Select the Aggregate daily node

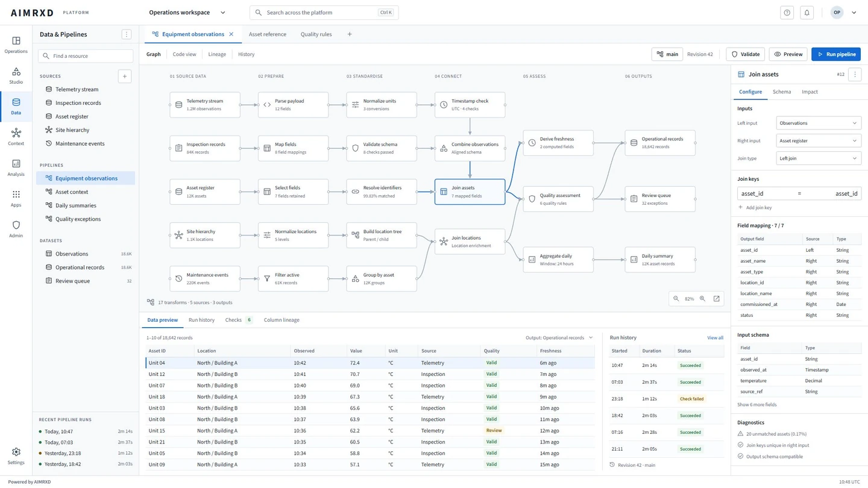point(558,260)
